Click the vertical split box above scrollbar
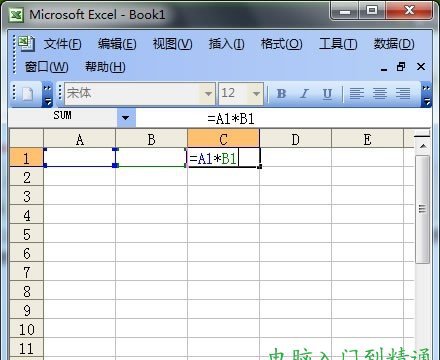This screenshot has height=360, width=440. [x=422, y=135]
